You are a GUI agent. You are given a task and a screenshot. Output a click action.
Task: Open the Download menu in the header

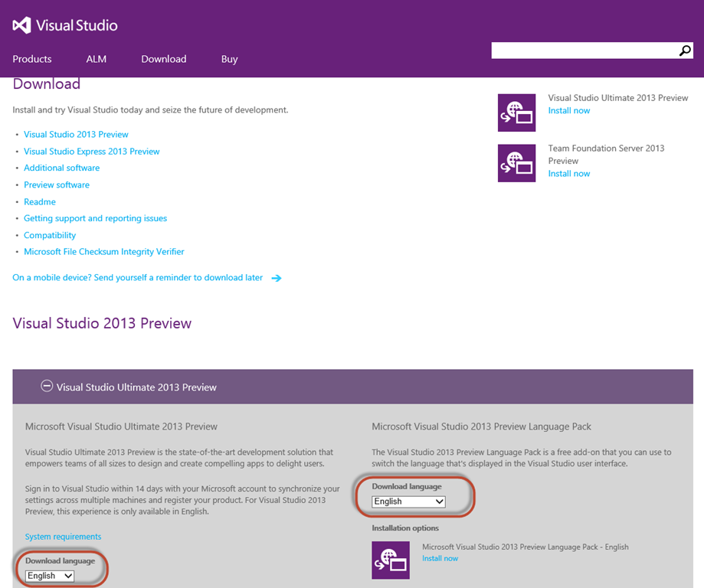click(x=164, y=59)
